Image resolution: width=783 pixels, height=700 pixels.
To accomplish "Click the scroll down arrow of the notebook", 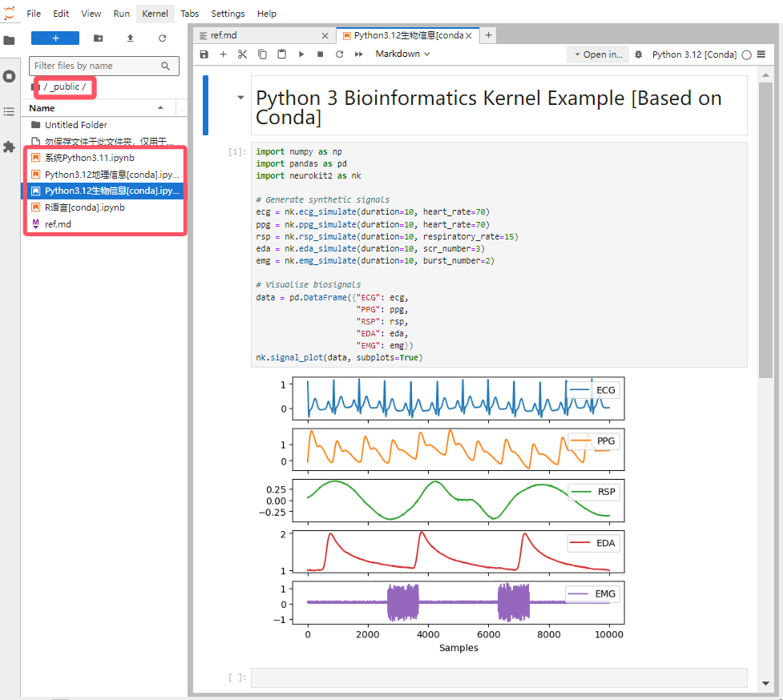I will 765,683.
